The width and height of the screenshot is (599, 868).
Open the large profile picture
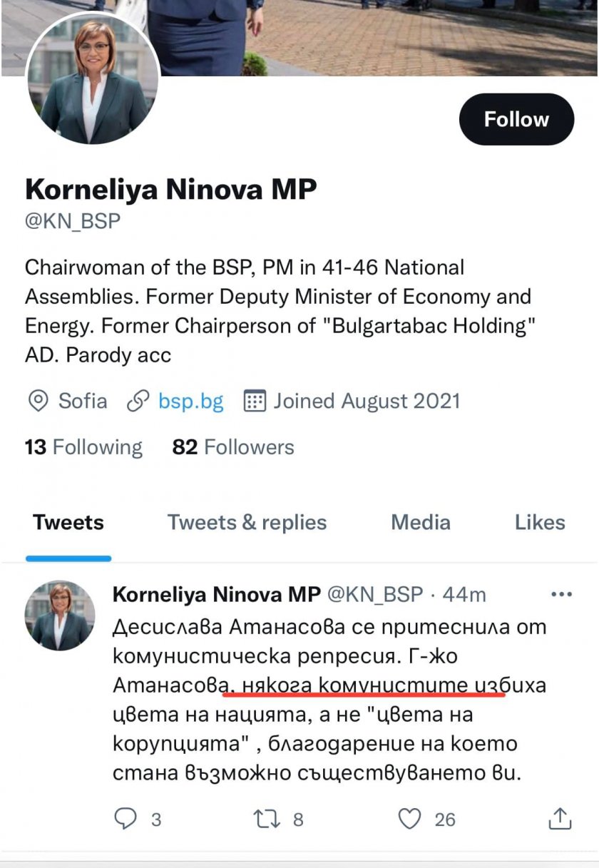pos(93,78)
